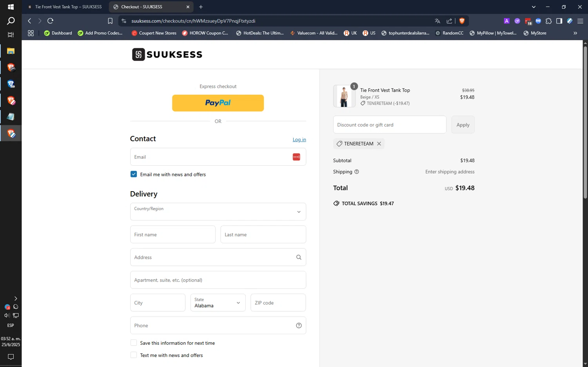
Task: Click the address bar URL
Action: click(x=193, y=21)
